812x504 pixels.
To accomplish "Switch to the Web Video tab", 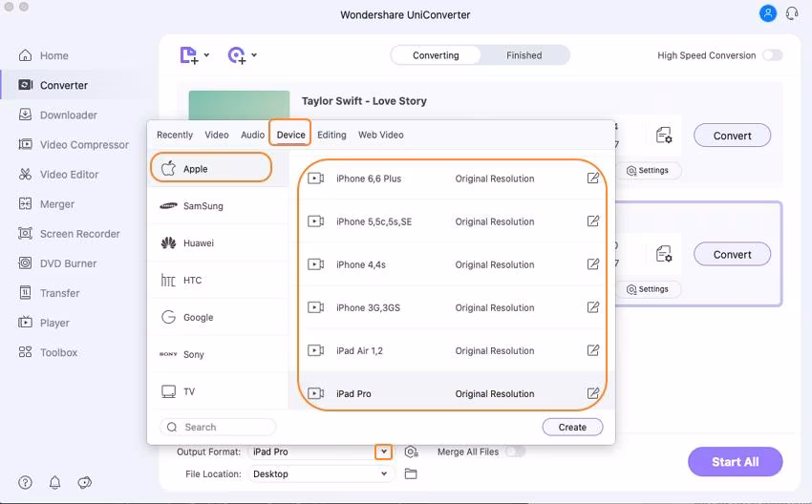I will [x=380, y=135].
